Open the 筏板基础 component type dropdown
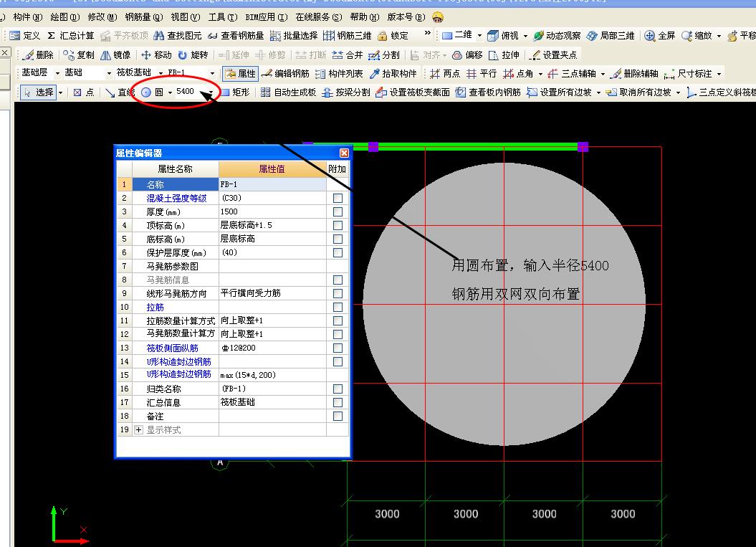 [x=161, y=73]
